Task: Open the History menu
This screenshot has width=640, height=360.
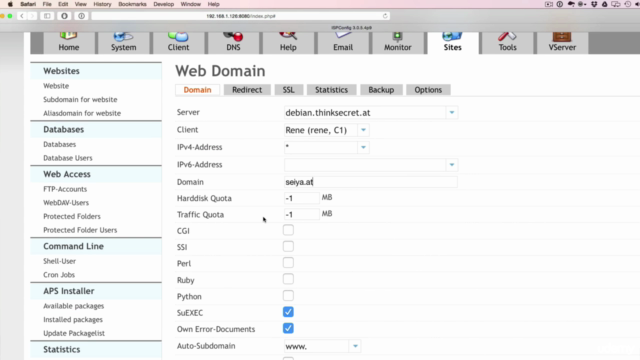Action: tap(102, 4)
